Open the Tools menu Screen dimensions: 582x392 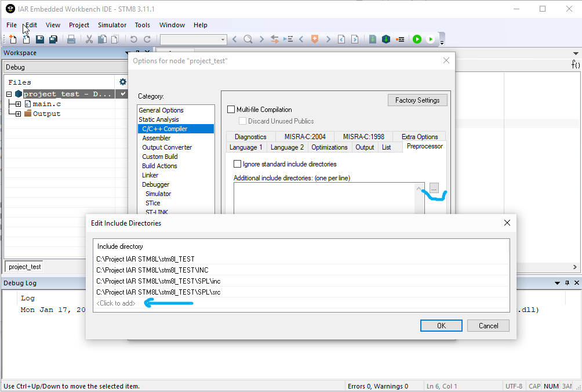click(142, 25)
